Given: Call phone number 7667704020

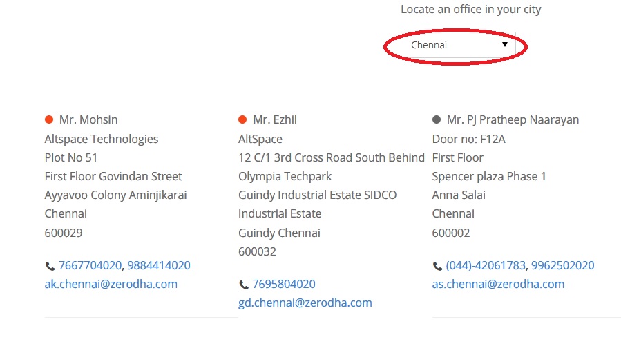Looking at the screenshot, I should coord(90,265).
